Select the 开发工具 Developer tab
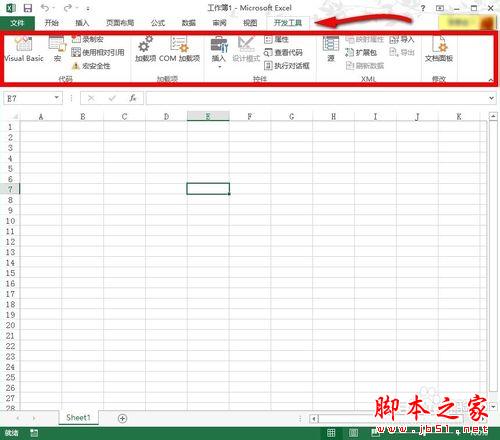This screenshot has height=440, width=500. (288, 23)
